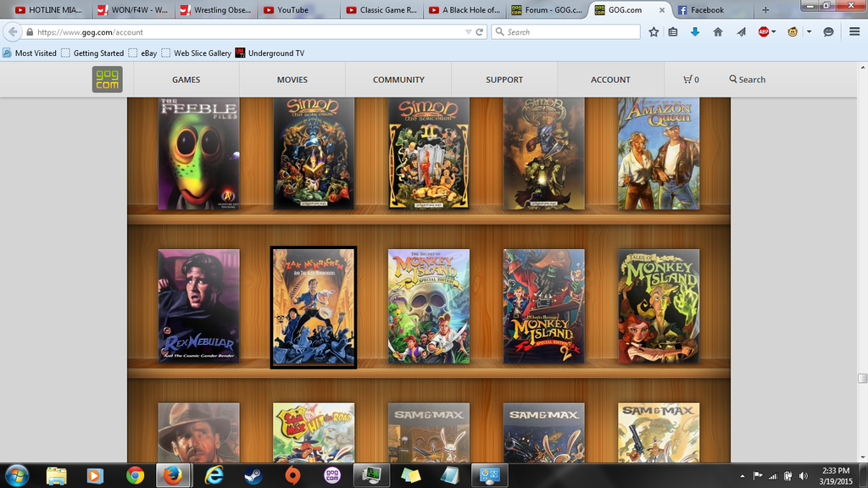
Task: Close the GOG.com tab
Action: [661, 10]
